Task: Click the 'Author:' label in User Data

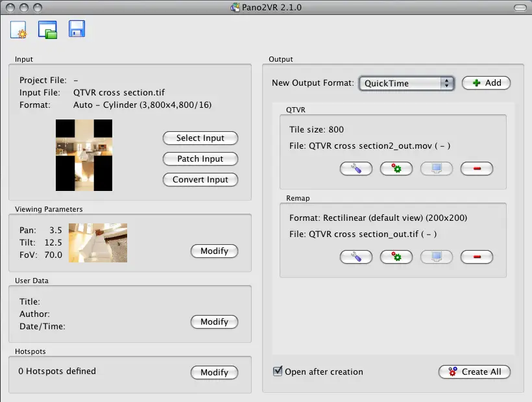Action: click(34, 314)
